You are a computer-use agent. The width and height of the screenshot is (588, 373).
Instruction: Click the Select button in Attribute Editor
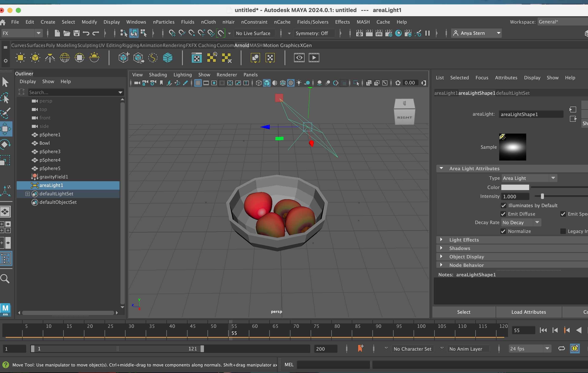(464, 312)
